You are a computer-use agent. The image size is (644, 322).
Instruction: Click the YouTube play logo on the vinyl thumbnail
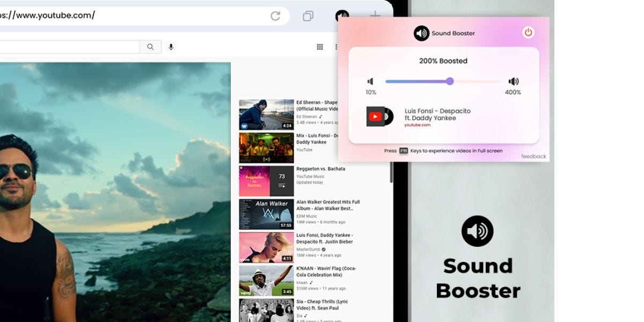tap(376, 115)
